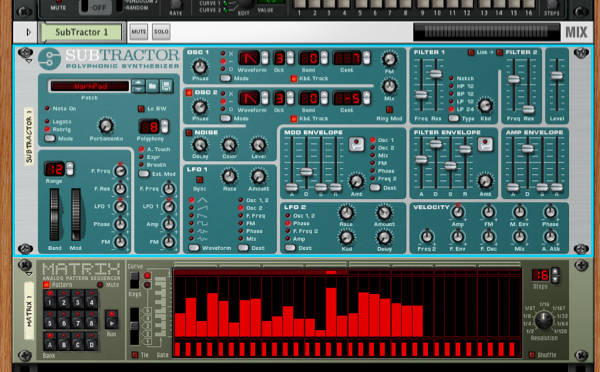
Task: Step the Matrix Steps spinner
Action: coord(555,275)
